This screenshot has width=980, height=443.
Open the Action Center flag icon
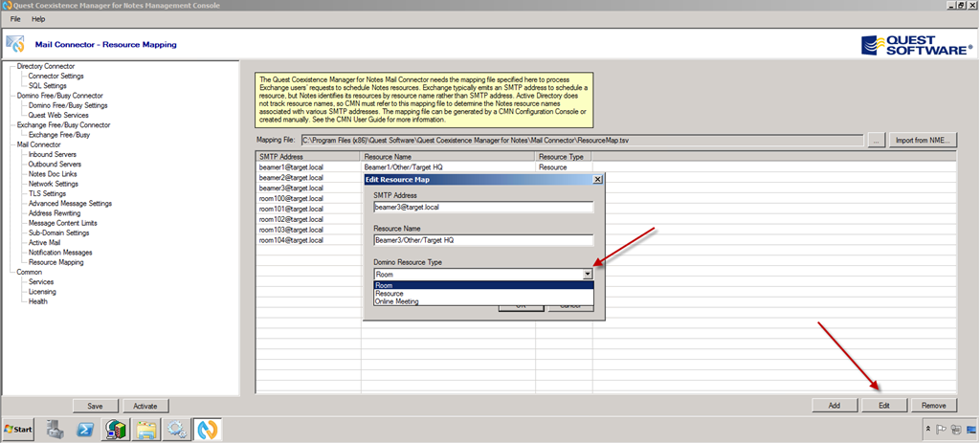[x=942, y=430]
